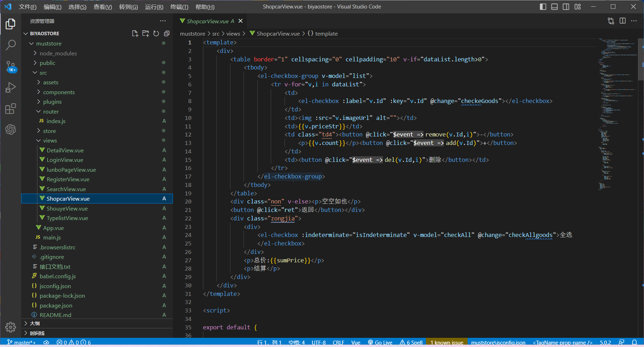This screenshot has height=347, width=644.
Task: Toggle secondary side bar visibility
Action: coord(566,7)
